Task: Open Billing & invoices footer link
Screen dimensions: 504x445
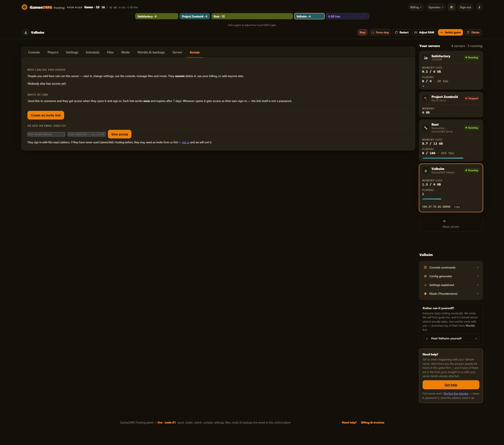Action: pyautogui.click(x=372, y=422)
